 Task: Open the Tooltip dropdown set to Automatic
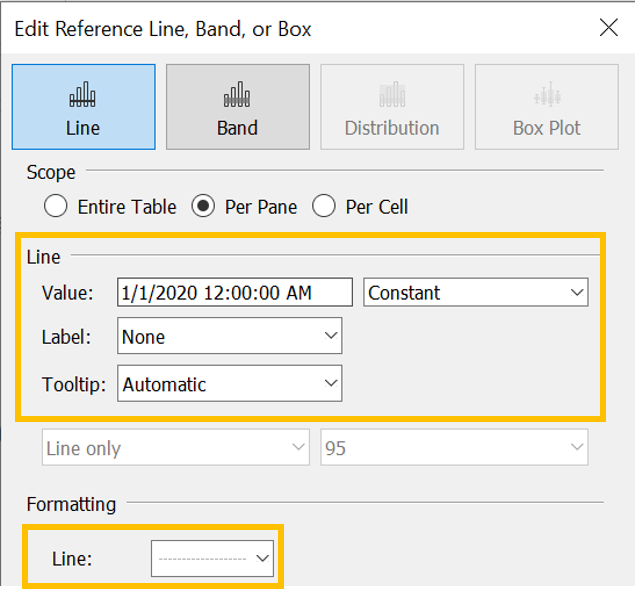click(230, 384)
